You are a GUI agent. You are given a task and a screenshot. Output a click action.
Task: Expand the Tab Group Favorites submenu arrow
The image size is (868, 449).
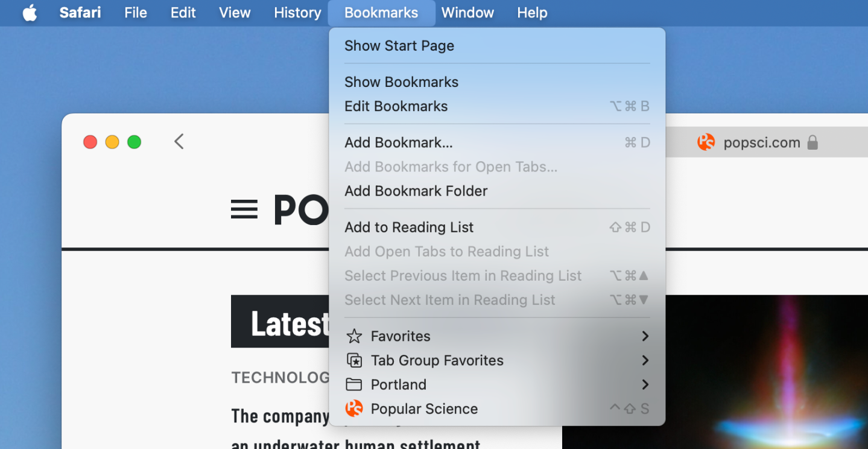pos(645,360)
